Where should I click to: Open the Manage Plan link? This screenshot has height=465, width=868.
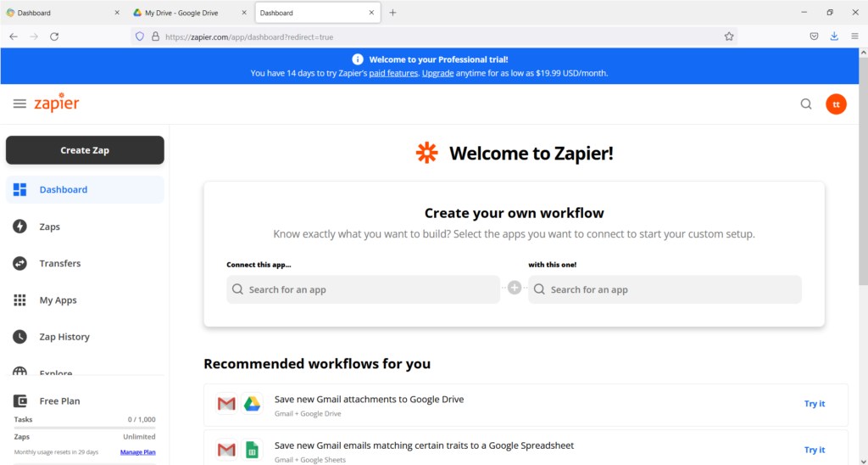pos(137,452)
